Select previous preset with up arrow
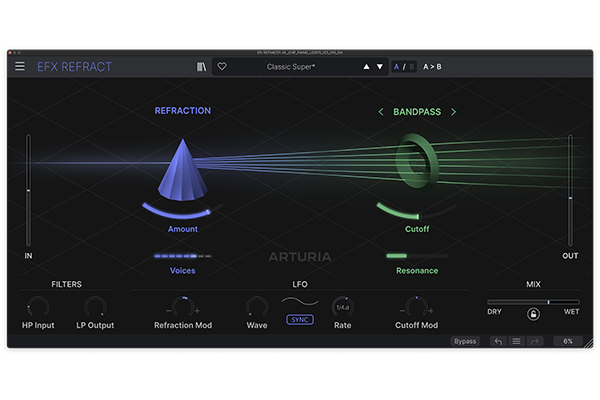The width and height of the screenshot is (600, 400). [x=365, y=67]
